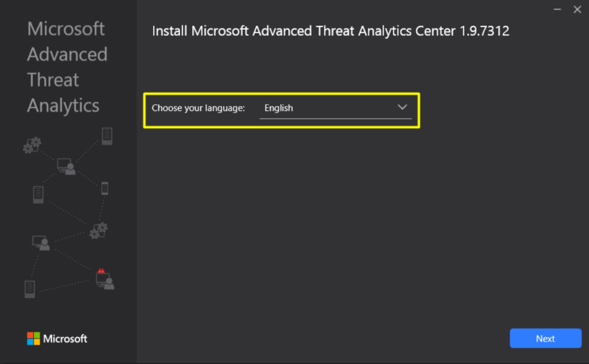The image size is (589, 364).
Task: Click the Microsoft logo in the sidebar
Action: (x=57, y=339)
